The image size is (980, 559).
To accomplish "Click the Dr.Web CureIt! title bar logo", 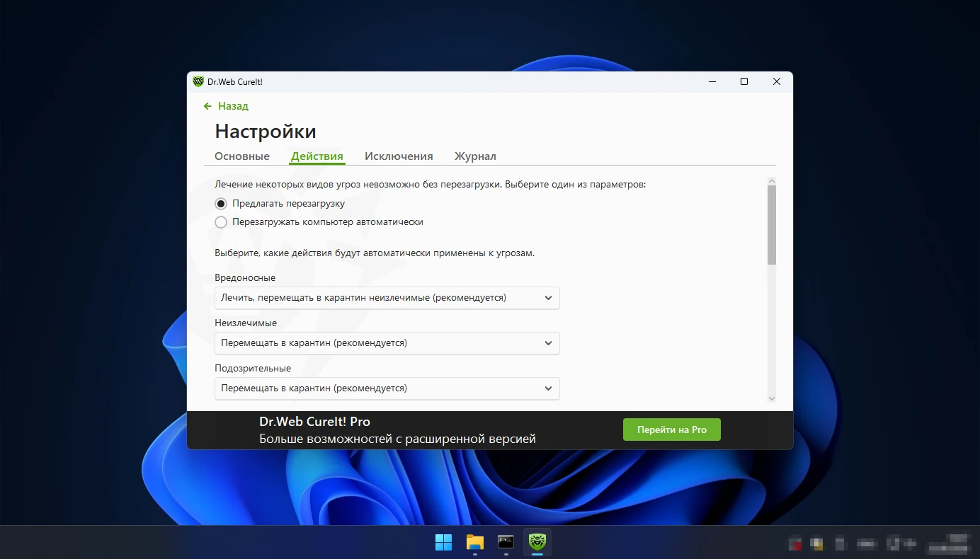I will click(198, 81).
